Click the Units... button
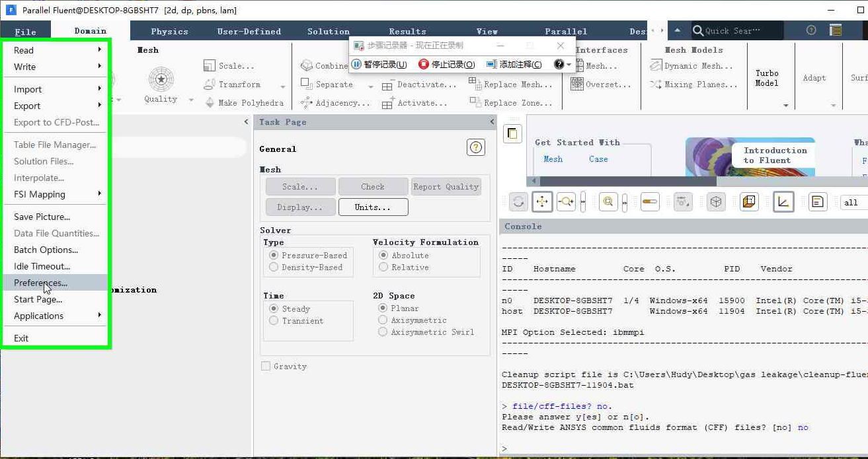Screen dimensions: 868x459 pyautogui.click(x=373, y=207)
